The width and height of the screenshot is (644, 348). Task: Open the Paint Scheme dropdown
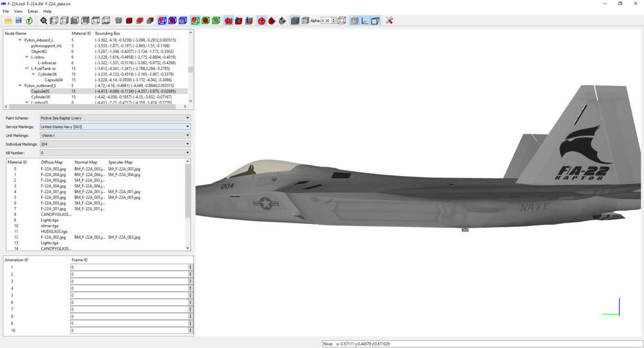pyautogui.click(x=115, y=118)
